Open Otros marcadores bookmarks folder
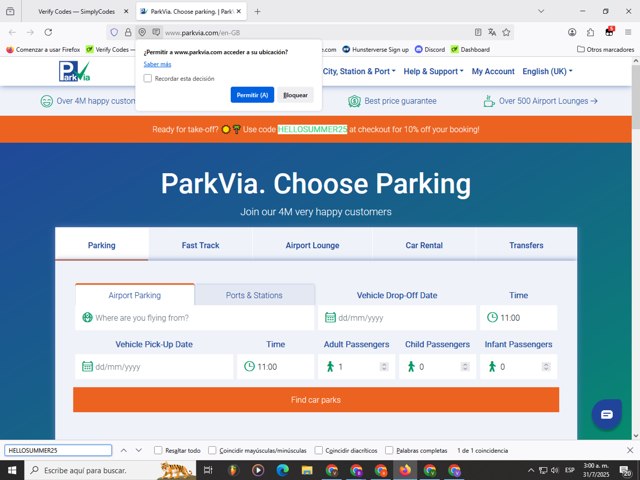 pyautogui.click(x=606, y=49)
